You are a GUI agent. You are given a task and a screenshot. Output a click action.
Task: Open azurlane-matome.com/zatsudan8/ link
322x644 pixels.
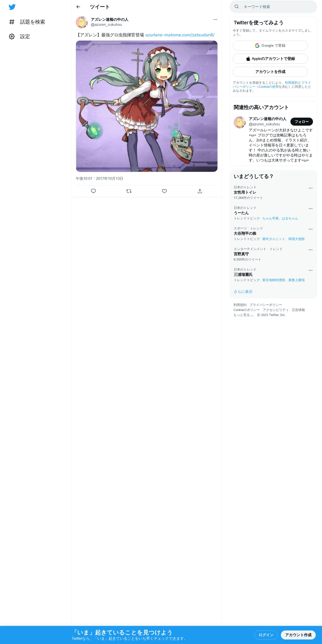[180, 35]
